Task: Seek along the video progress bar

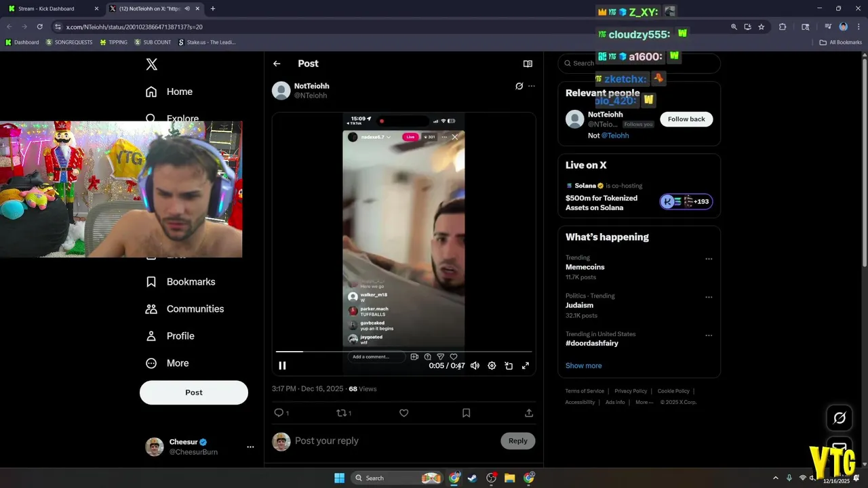Action: click(403, 351)
